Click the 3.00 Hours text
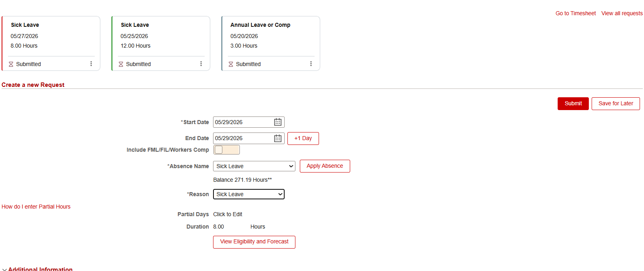 click(x=244, y=46)
